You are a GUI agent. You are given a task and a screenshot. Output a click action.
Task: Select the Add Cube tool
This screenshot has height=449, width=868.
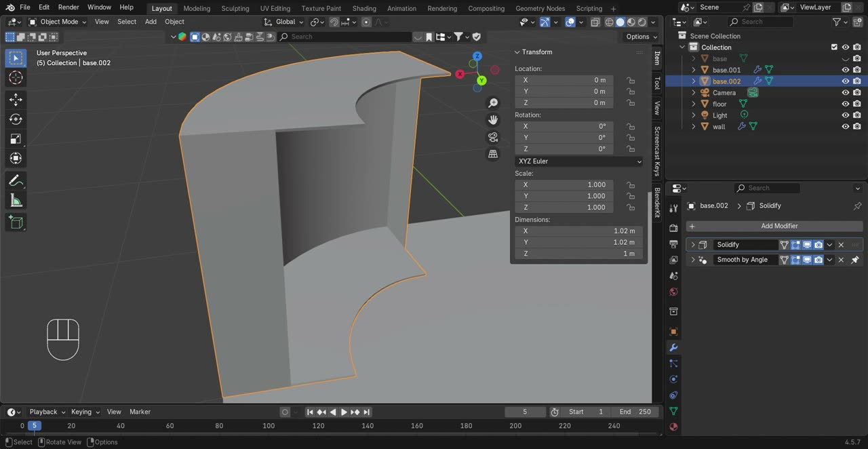(16, 222)
